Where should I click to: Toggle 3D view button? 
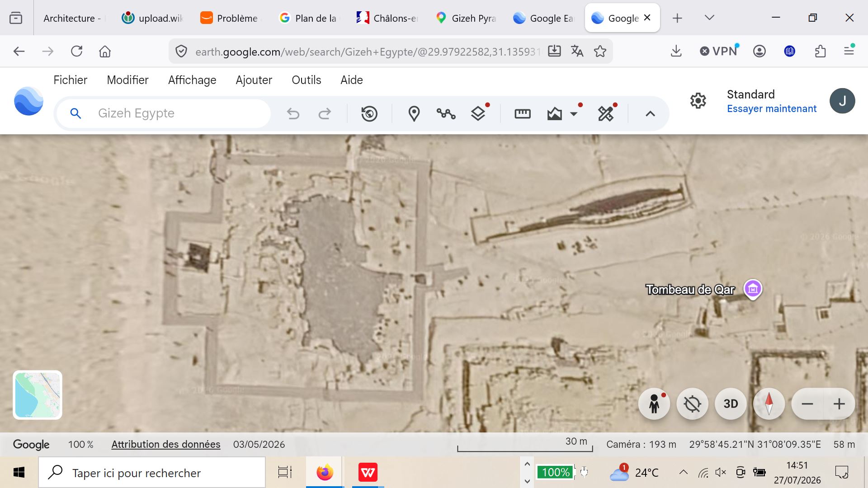coord(731,404)
